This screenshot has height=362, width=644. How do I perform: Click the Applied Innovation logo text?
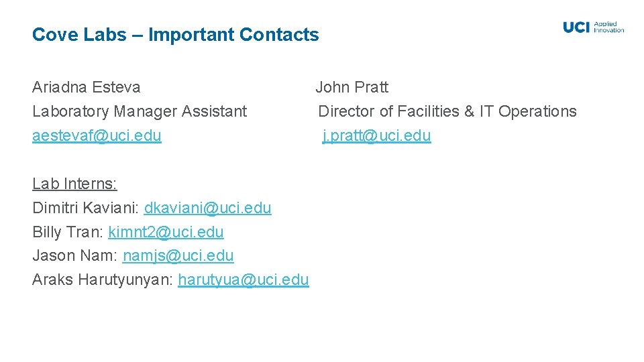(609, 27)
